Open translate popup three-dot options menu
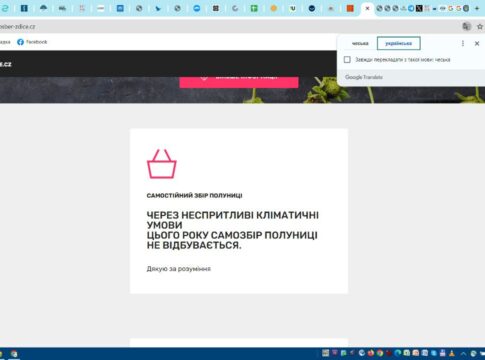This screenshot has height=360, width=485. pyautogui.click(x=463, y=43)
